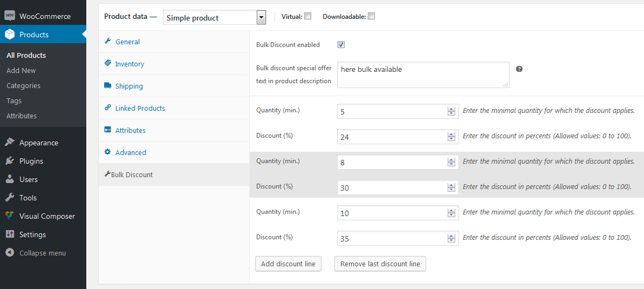Open the Inventory tab
Screen dimensions: 644x289
click(x=129, y=64)
